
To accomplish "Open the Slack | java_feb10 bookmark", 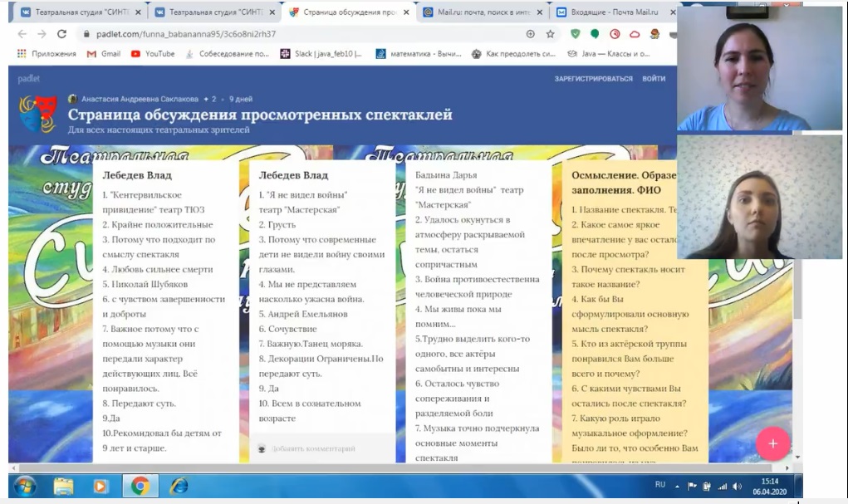I will [321, 53].
